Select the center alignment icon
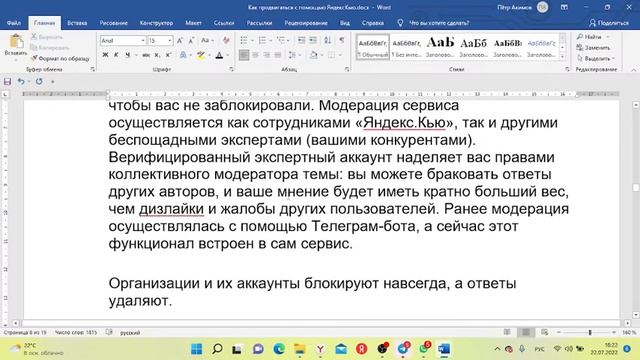The height and width of the screenshot is (360, 640). (x=256, y=55)
